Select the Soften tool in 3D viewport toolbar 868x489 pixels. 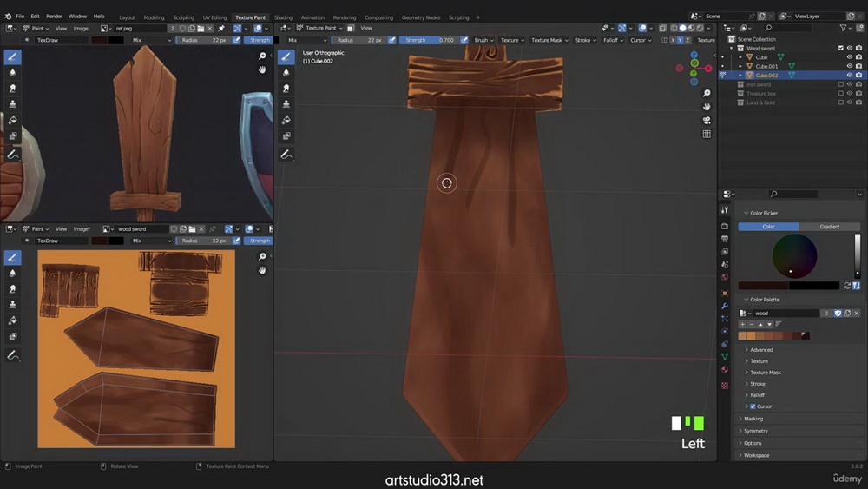pos(286,73)
